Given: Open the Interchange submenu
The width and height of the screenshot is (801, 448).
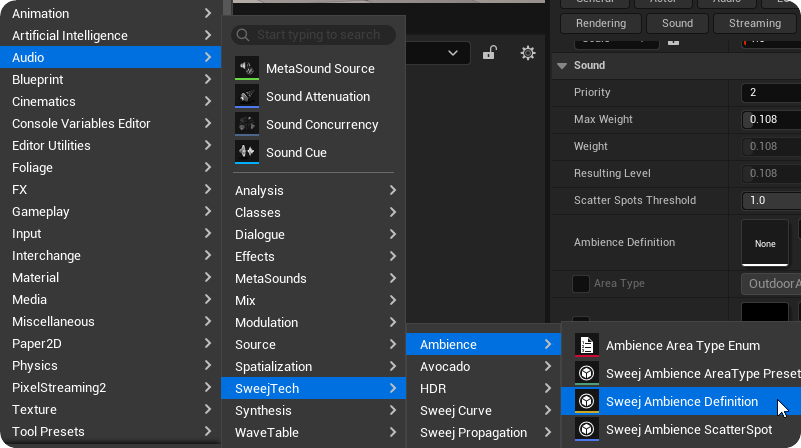Looking at the screenshot, I should pos(110,255).
